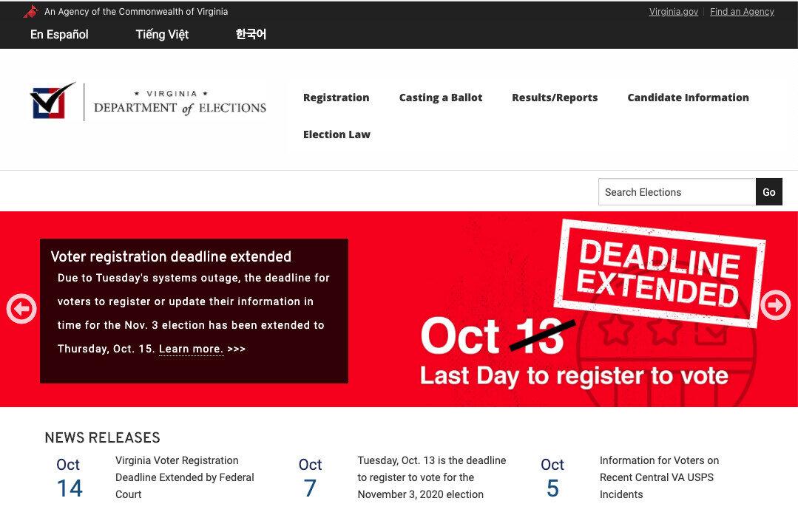798x532 pixels.
Task: Open Candidate Information
Action: [x=688, y=97]
